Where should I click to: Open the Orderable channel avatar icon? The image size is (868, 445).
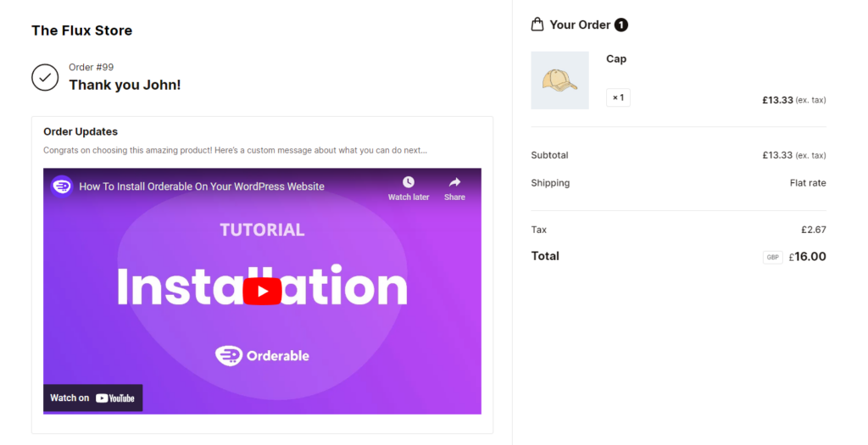pos(62,186)
